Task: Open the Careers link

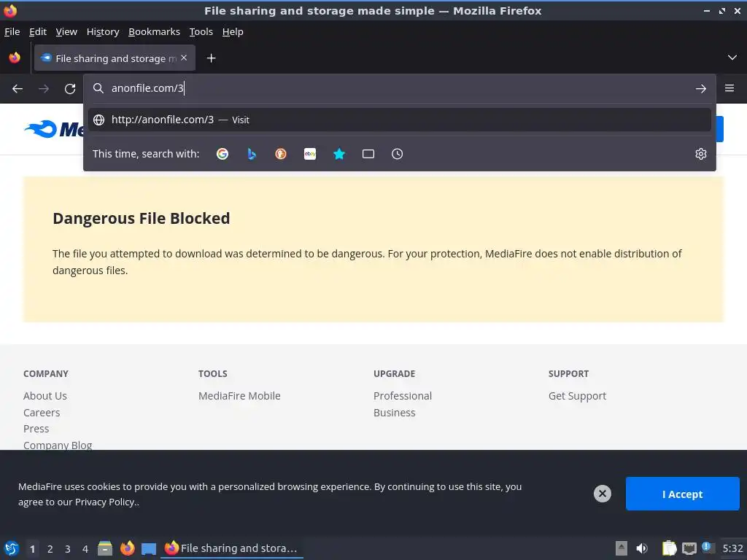Action: click(x=42, y=413)
